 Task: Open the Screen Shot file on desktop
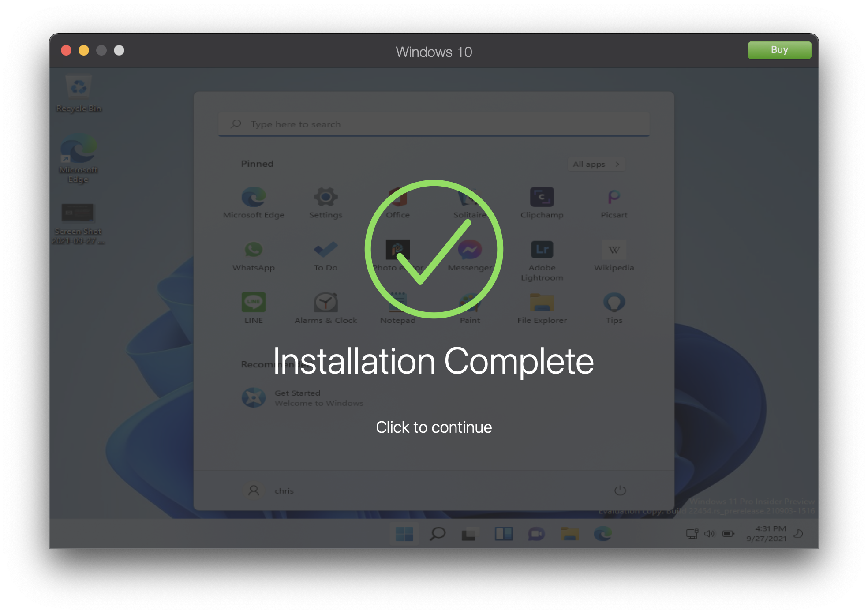(78, 224)
